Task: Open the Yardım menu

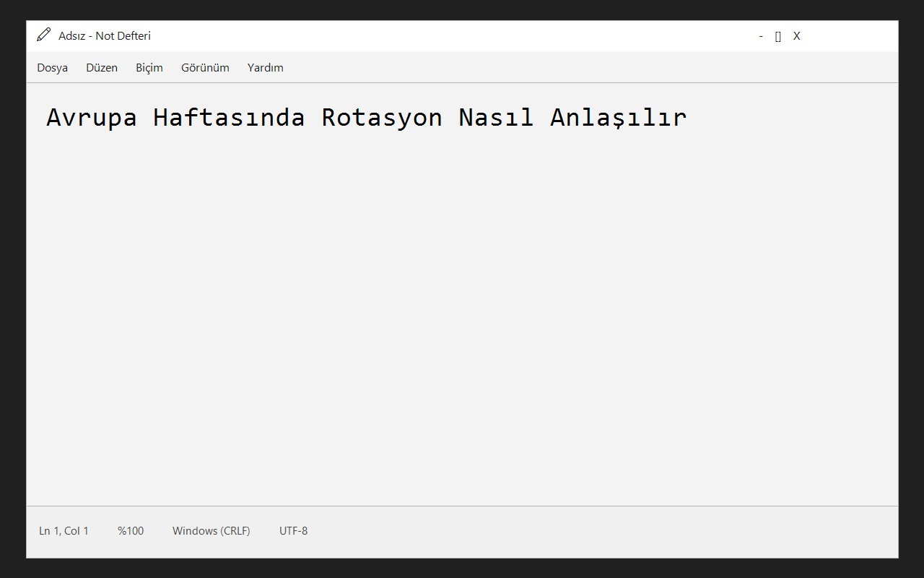Action: (x=266, y=68)
